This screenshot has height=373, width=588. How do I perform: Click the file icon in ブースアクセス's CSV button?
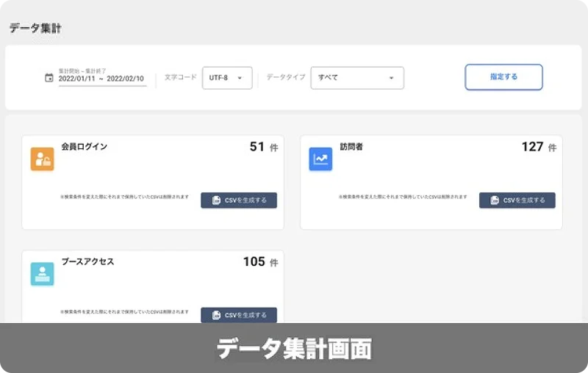(216, 315)
